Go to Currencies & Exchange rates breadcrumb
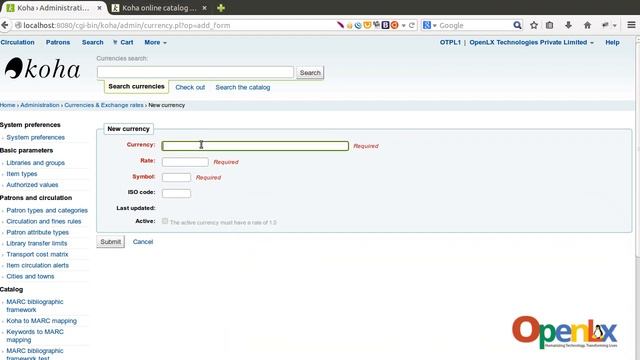The image size is (640, 360). (104, 105)
